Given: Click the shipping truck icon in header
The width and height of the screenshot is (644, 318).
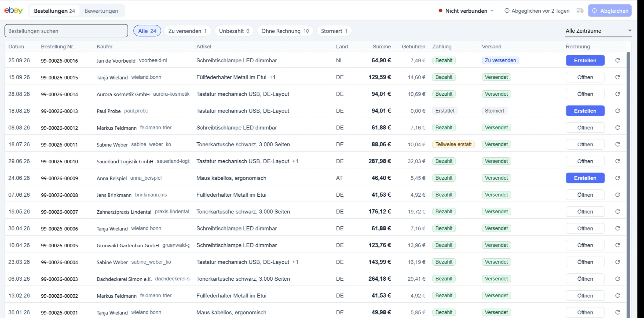Looking at the screenshot, I should 580,11.
